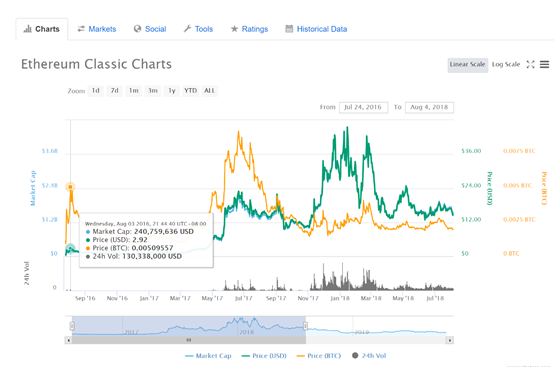Image resolution: width=554 pixels, height=367 pixels.
Task: Click the 'Price (USD): 2.92' tooltip line
Action: point(117,240)
